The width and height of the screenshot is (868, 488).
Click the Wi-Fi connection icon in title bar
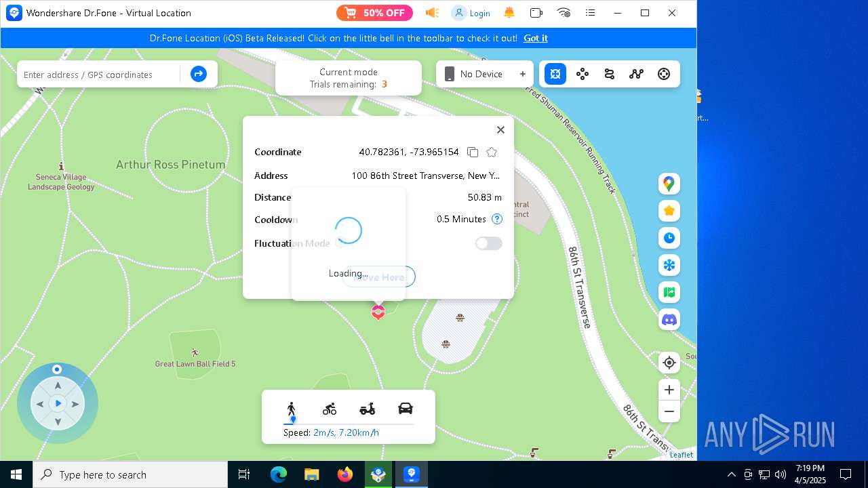click(564, 13)
